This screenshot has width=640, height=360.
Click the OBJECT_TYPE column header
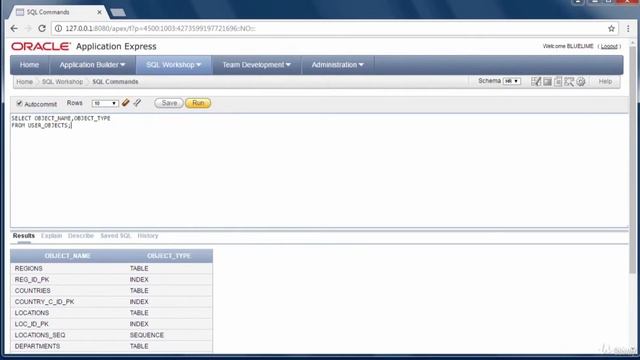[x=169, y=256]
